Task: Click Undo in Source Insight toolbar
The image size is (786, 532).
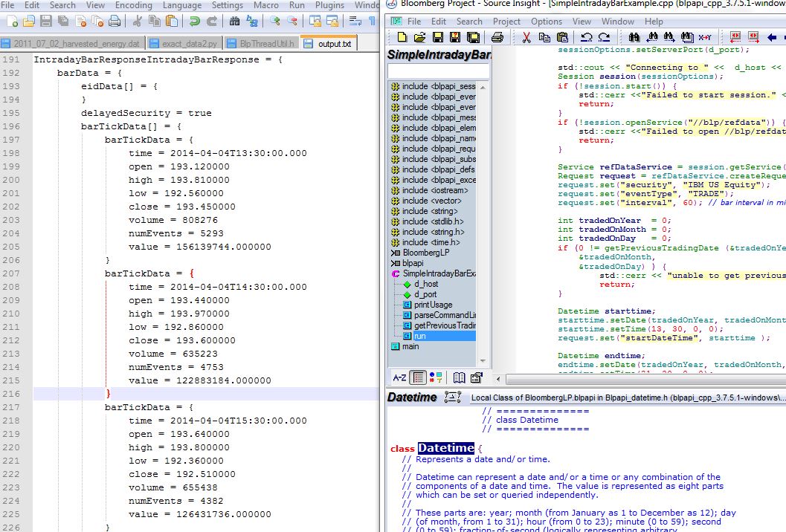Action: point(587,38)
